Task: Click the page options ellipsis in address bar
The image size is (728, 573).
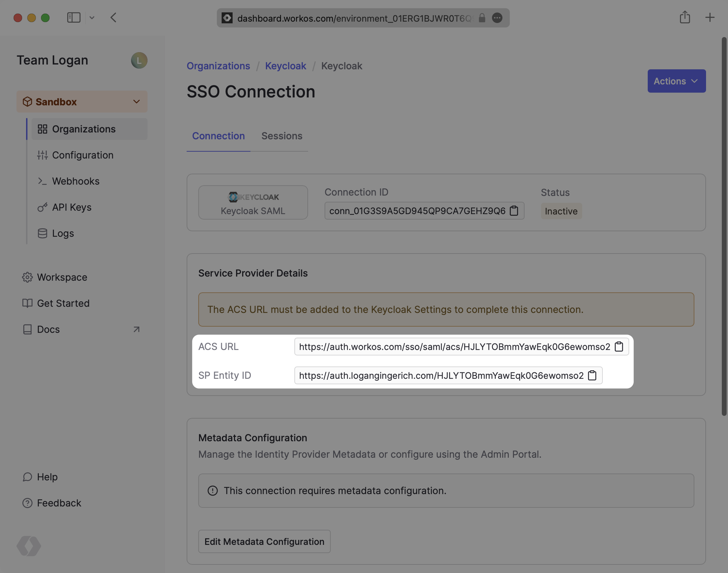Action: coord(497,18)
